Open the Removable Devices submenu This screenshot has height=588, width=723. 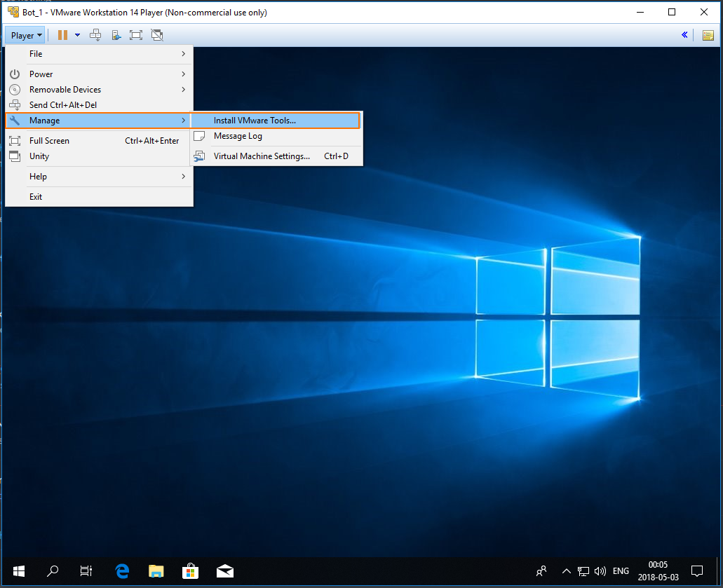coord(99,90)
